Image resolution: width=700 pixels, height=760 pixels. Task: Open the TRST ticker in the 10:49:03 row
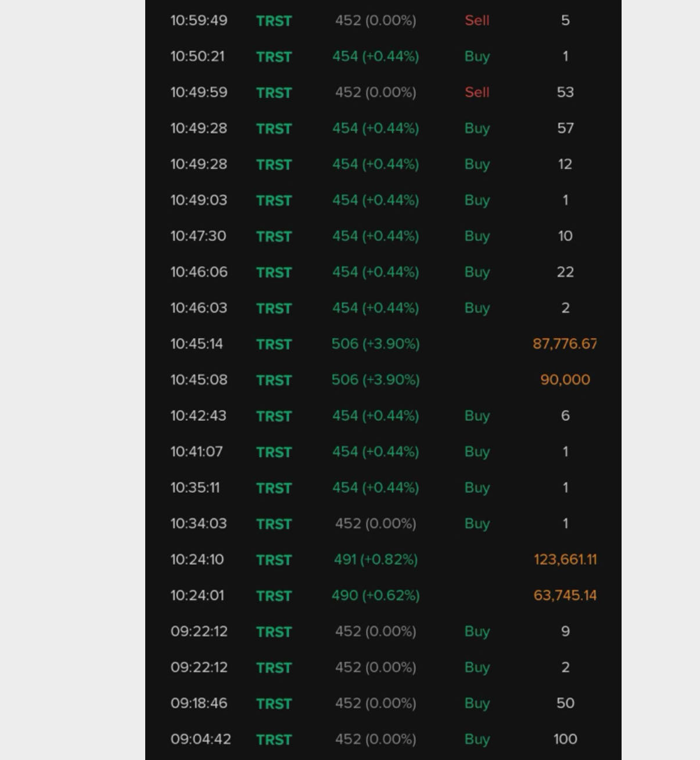tap(274, 200)
